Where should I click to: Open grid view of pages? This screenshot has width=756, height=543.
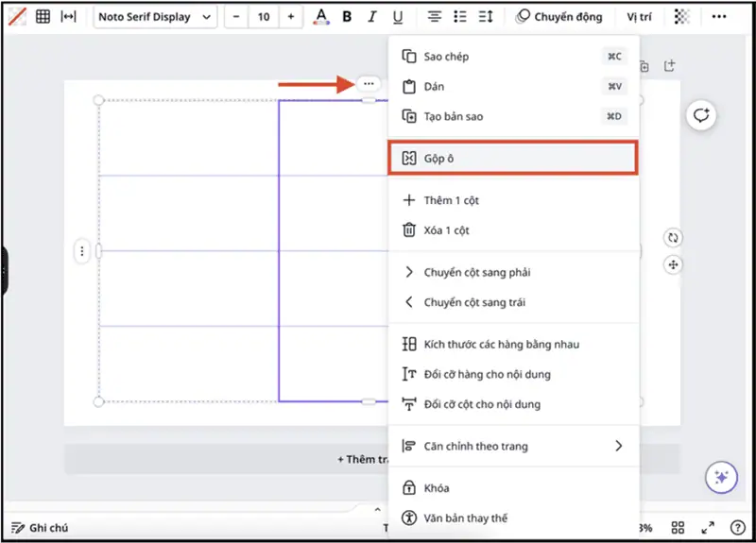click(678, 528)
